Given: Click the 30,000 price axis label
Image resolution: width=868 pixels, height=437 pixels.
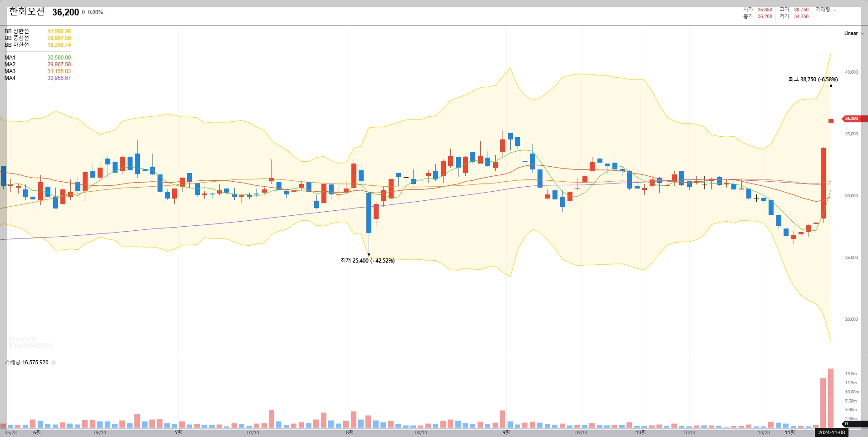Looking at the screenshot, I should click(x=851, y=196).
